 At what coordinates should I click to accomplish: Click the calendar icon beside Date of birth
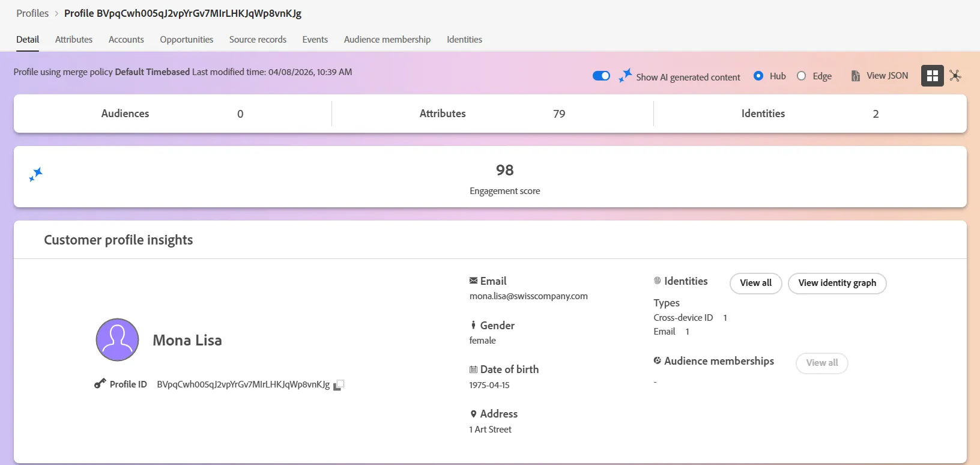point(473,369)
